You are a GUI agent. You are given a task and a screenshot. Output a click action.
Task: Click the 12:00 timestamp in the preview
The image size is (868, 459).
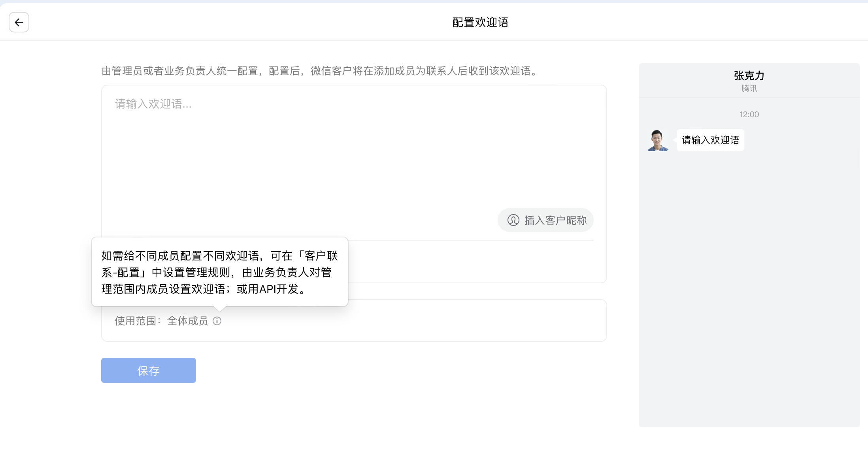tap(749, 114)
